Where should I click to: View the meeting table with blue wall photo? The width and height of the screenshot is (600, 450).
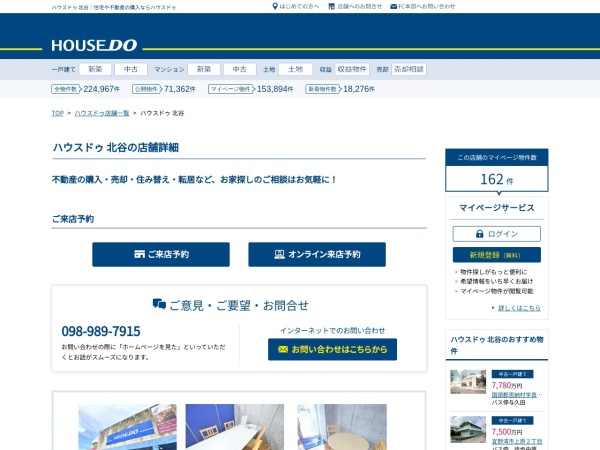coord(235,427)
